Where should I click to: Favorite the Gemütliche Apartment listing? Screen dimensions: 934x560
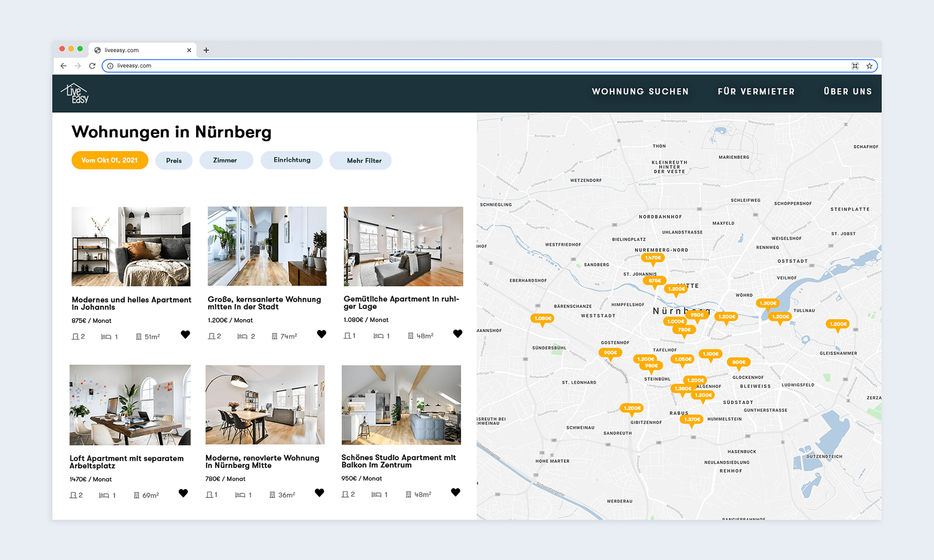point(458,333)
